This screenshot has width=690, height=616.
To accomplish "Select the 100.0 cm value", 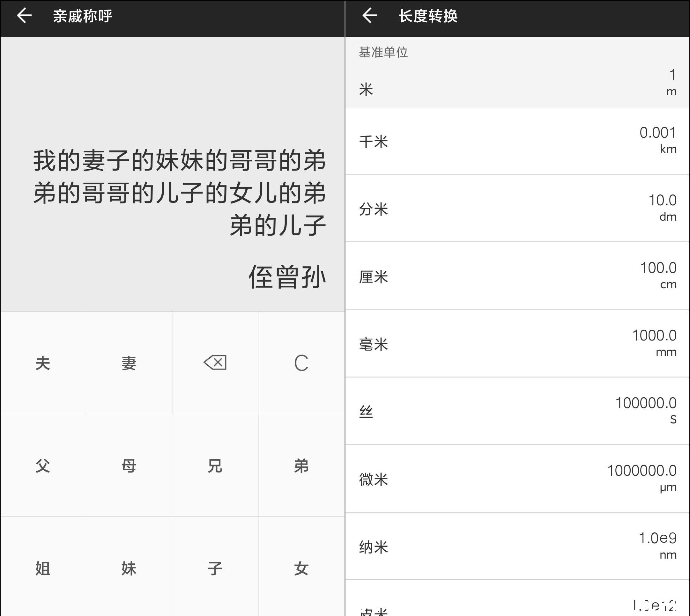I will [658, 275].
